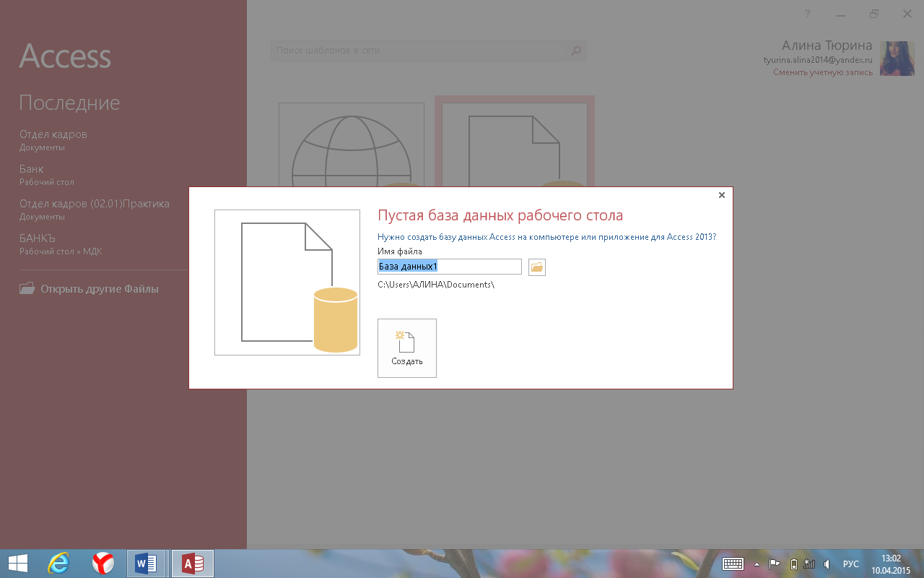Click the template search field

pyautogui.click(x=418, y=51)
